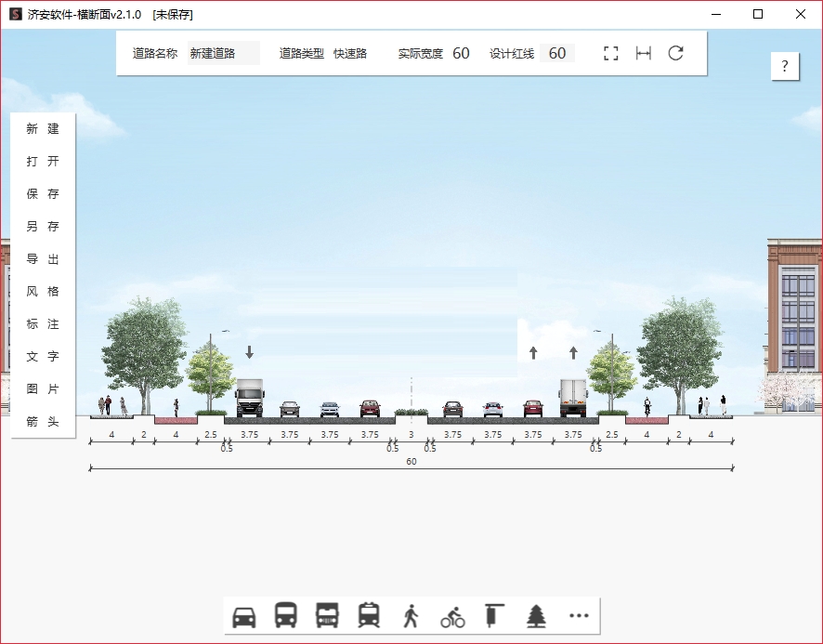
Task: Click 图片 to insert picture
Action: point(43,389)
